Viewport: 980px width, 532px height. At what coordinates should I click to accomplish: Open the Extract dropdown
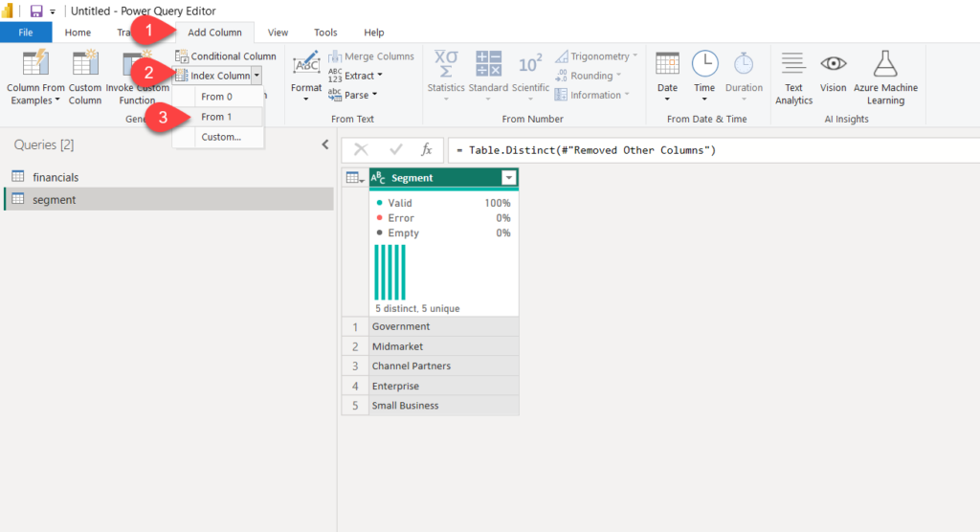(356, 76)
